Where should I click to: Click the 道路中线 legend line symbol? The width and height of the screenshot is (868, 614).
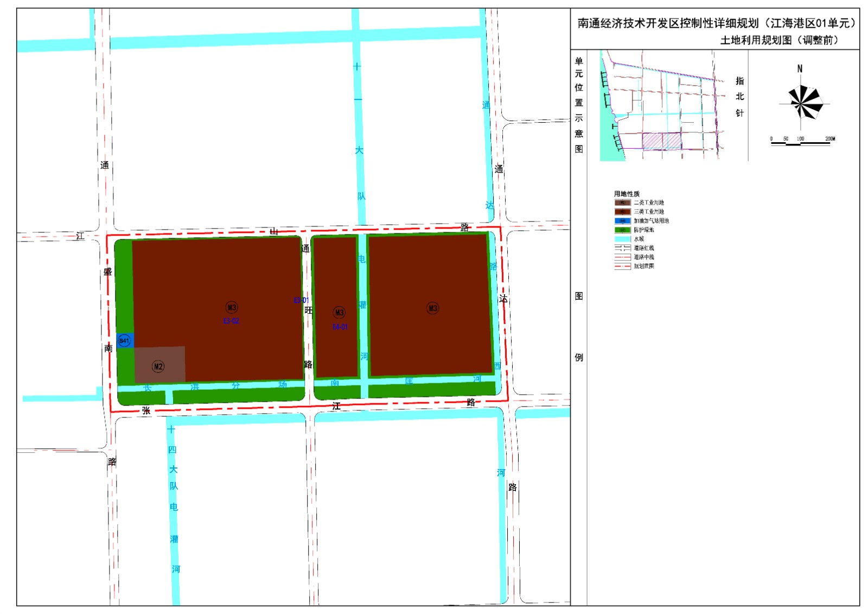pos(622,257)
